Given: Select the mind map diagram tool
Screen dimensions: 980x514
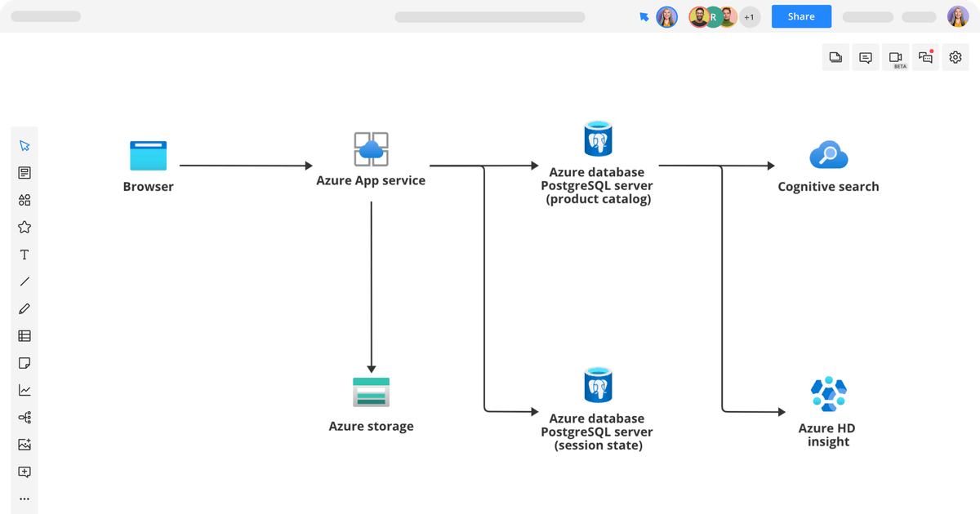Looking at the screenshot, I should pos(24,418).
